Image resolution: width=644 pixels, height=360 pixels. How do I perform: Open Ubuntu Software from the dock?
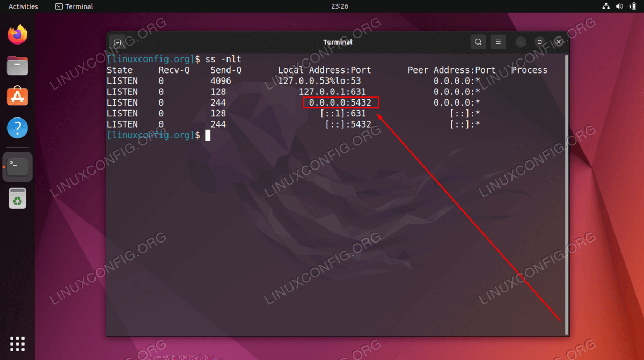click(18, 97)
